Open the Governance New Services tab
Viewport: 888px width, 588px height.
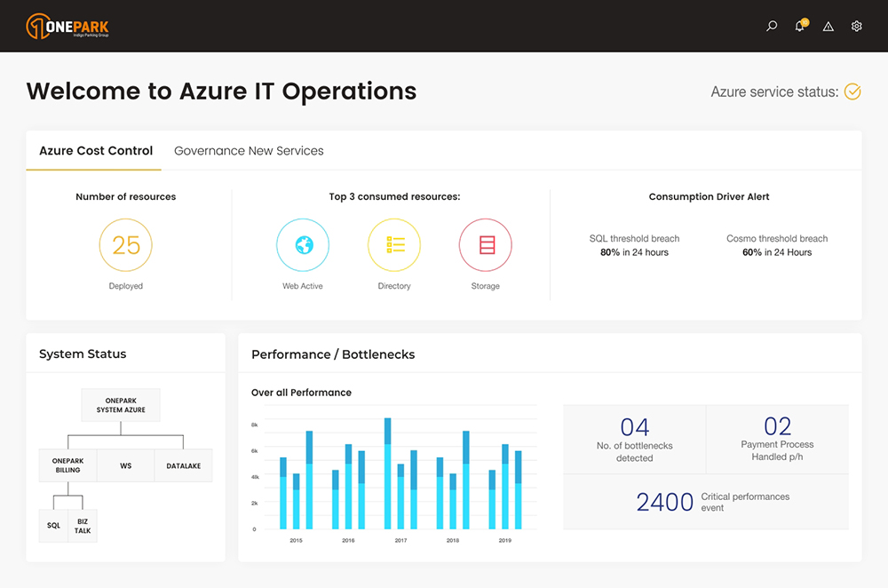pyautogui.click(x=249, y=151)
